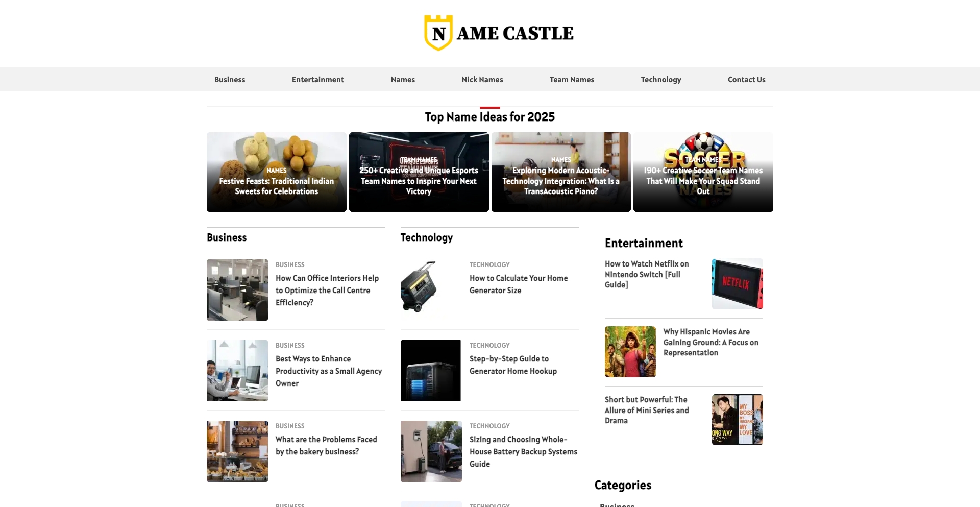
Task: Open the Technology navigation menu
Action: (x=661, y=79)
